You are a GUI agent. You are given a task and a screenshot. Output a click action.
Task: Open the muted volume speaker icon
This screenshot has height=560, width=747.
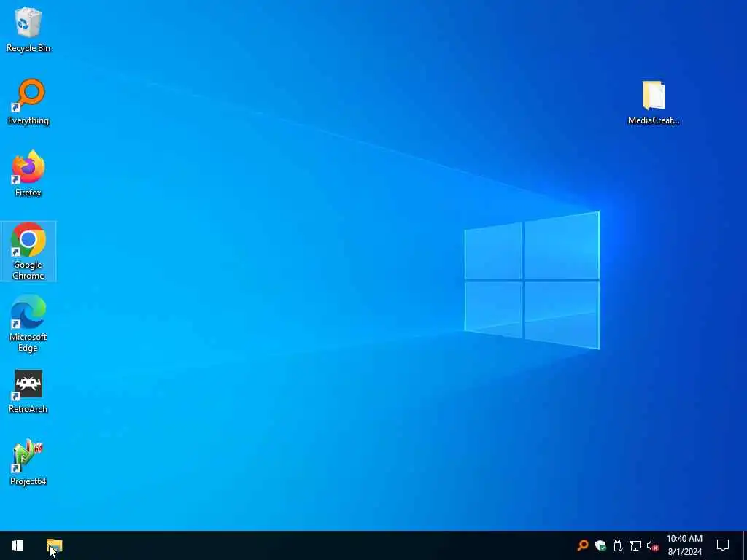click(652, 545)
